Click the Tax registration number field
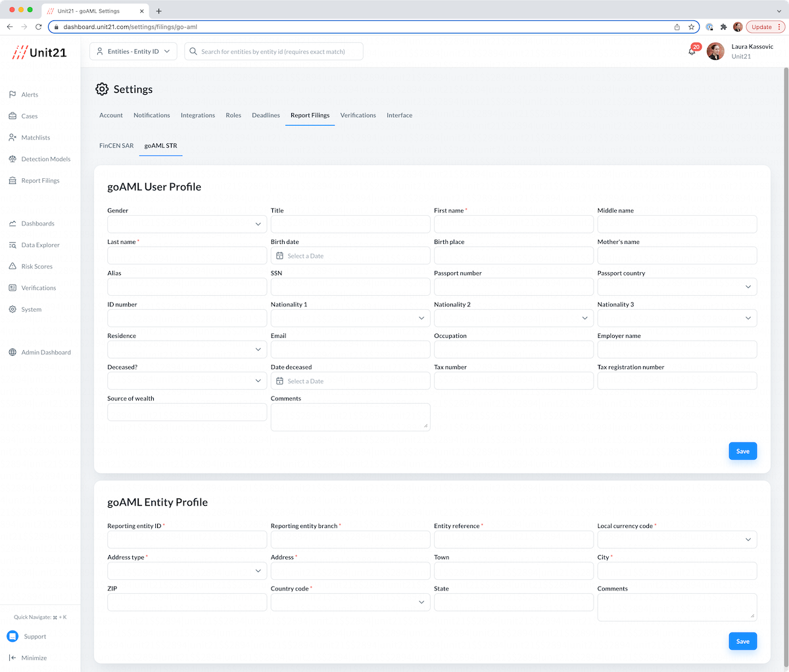The height and width of the screenshot is (672, 789). pyautogui.click(x=677, y=381)
